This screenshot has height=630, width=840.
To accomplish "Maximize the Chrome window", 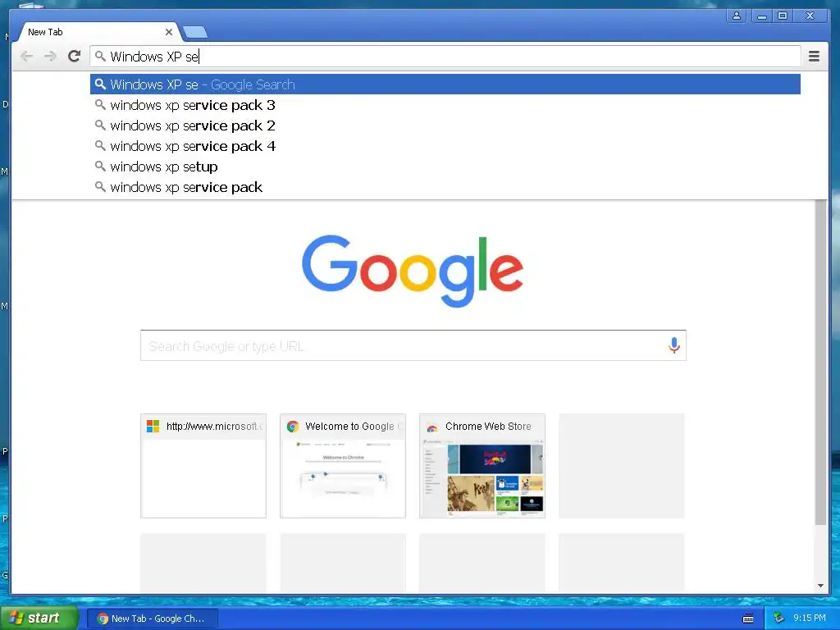I will (783, 16).
